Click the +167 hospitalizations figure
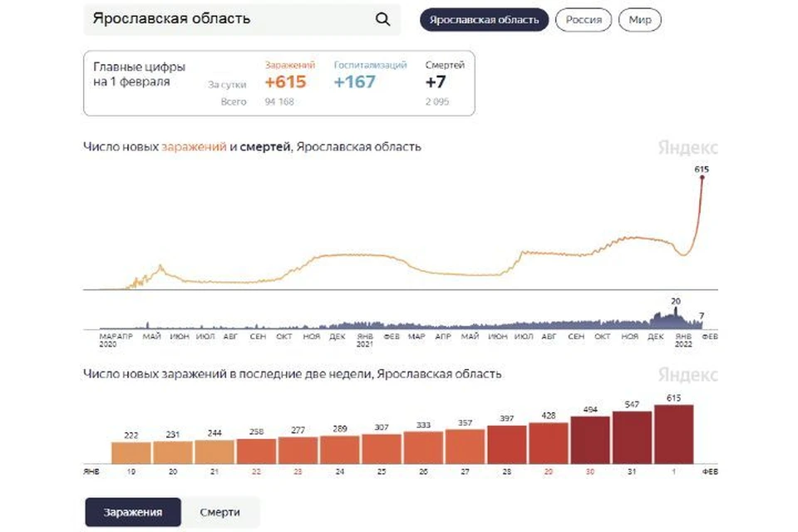The height and width of the screenshot is (532, 798). 355,81
